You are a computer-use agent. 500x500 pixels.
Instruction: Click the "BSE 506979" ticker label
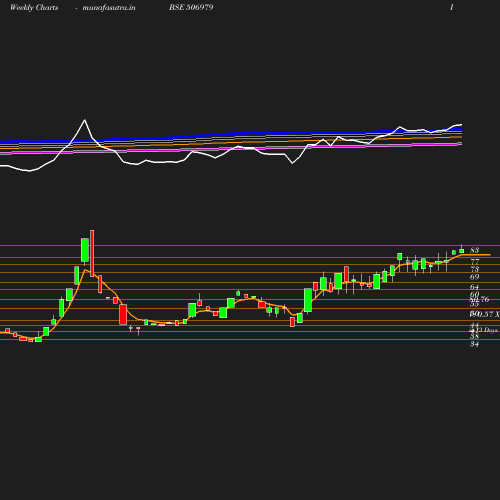191,7
